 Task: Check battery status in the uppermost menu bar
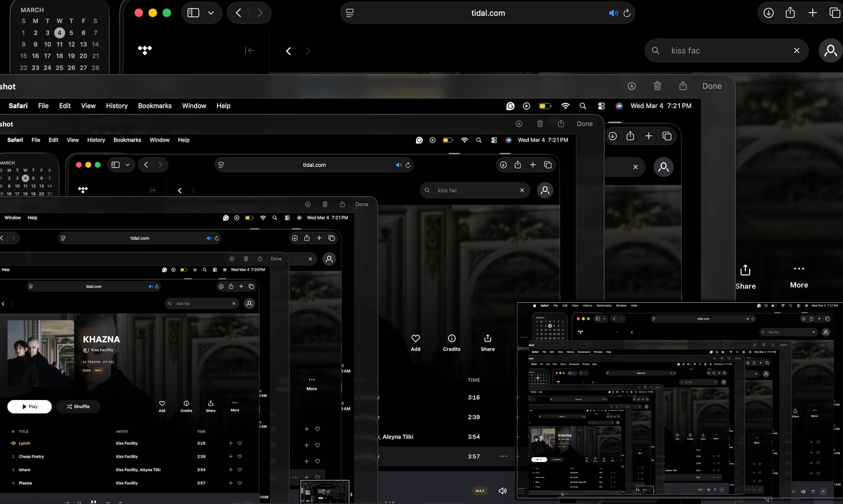tap(545, 106)
